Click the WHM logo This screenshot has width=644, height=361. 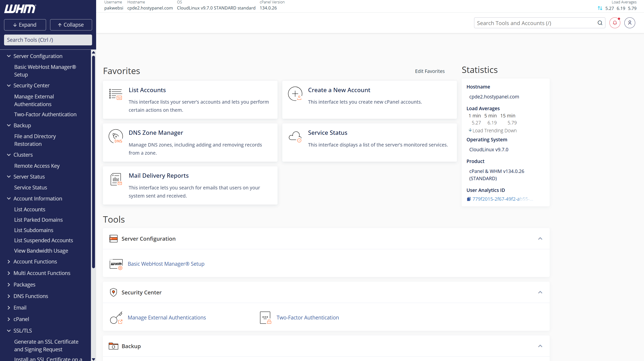click(x=20, y=9)
